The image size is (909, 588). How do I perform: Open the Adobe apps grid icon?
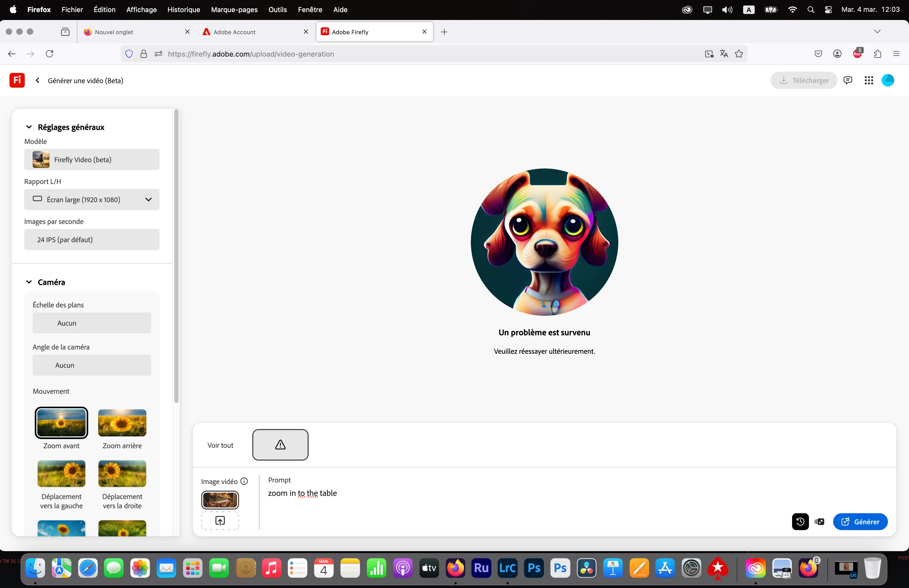click(868, 80)
